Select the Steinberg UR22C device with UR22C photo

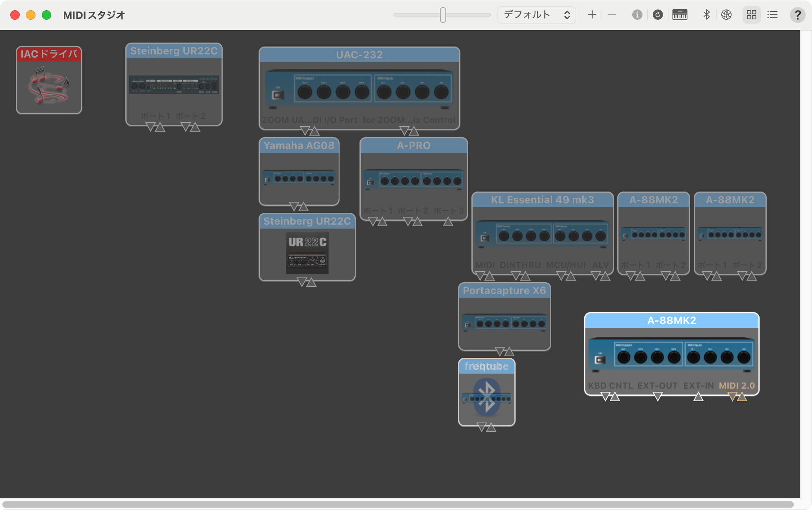point(307,247)
